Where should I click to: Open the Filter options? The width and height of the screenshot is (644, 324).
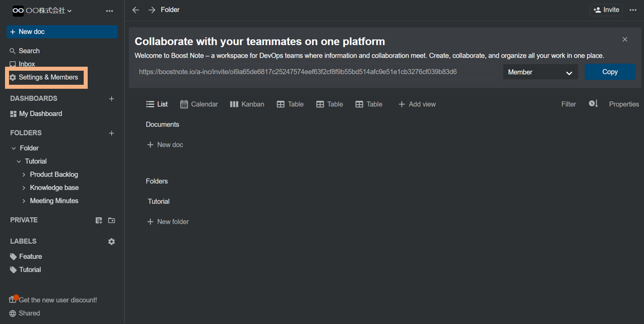click(x=568, y=104)
